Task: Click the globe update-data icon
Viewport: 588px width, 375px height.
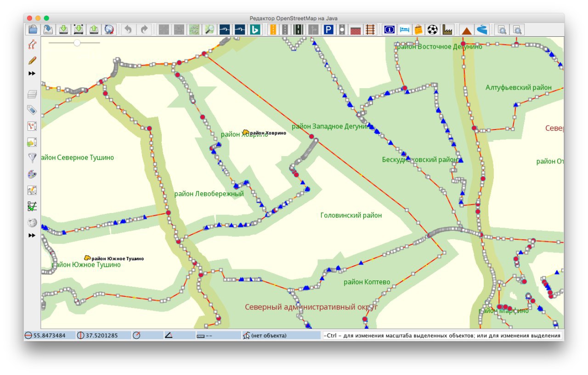Action: [109, 29]
